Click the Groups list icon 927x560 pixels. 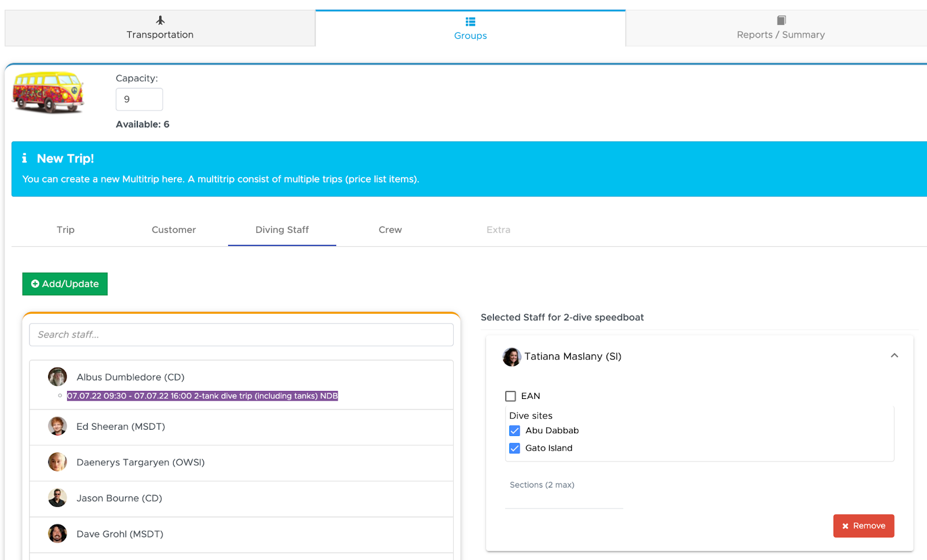470,21
